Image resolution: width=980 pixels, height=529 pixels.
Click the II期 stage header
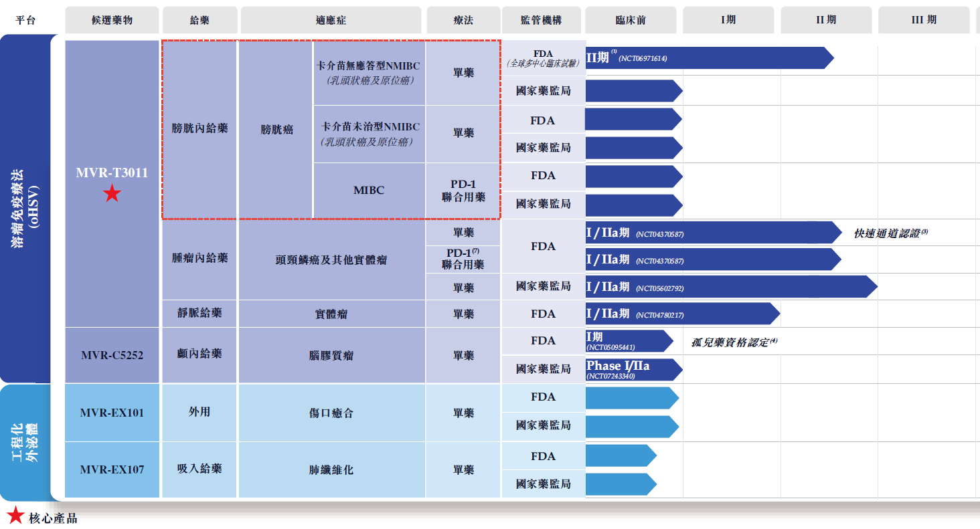[826, 20]
